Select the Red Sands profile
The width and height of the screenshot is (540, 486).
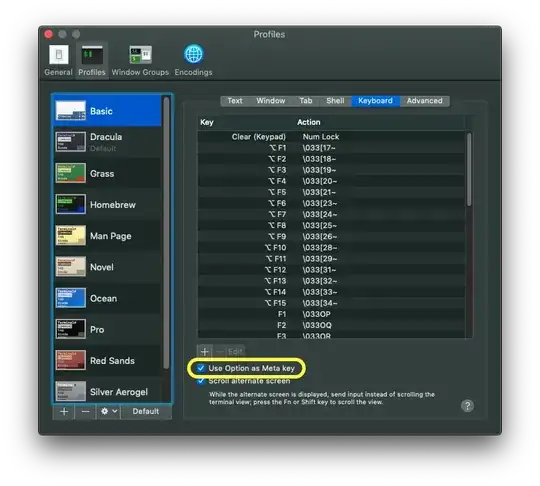(107, 361)
